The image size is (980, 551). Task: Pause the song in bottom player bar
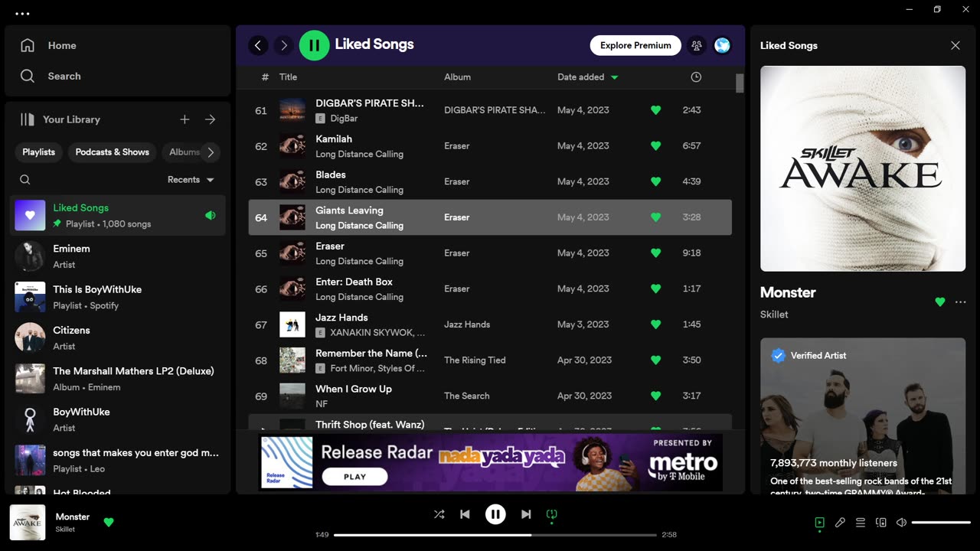[495, 514]
